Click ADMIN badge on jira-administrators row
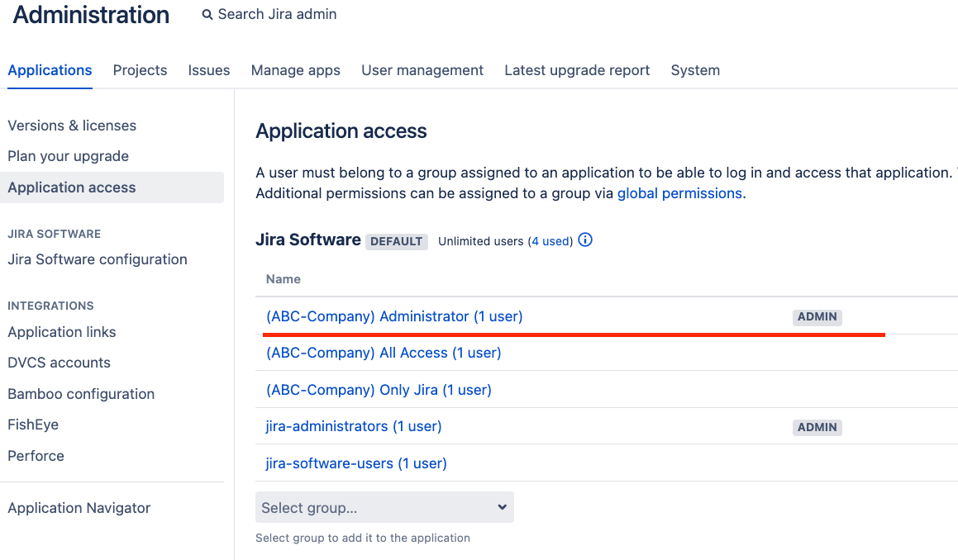 click(817, 428)
